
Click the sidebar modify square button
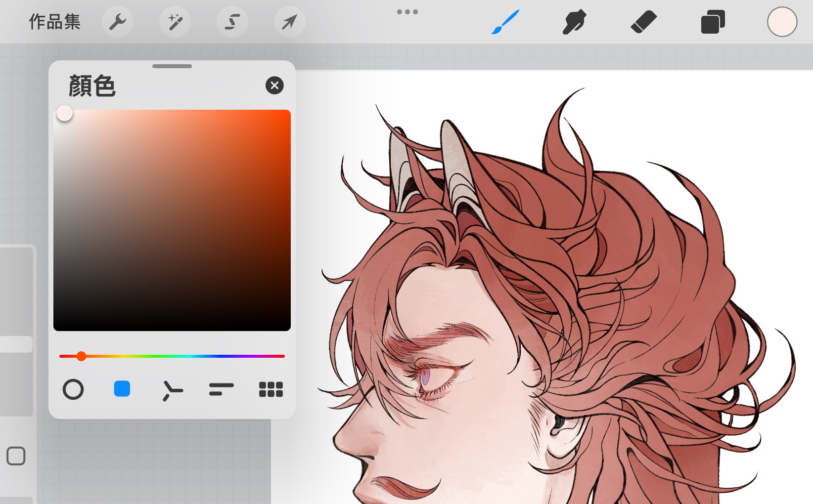point(16,456)
